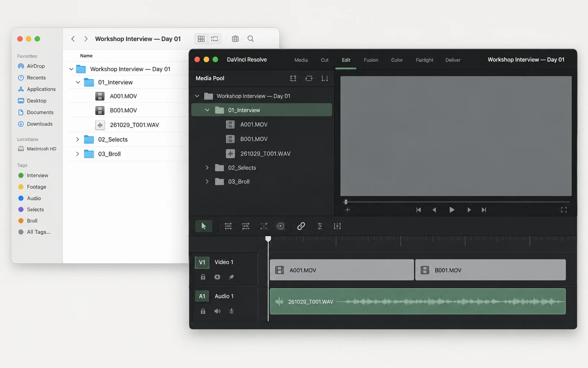Enter fullscreen from the viewer's corner brackets icon

click(564, 210)
